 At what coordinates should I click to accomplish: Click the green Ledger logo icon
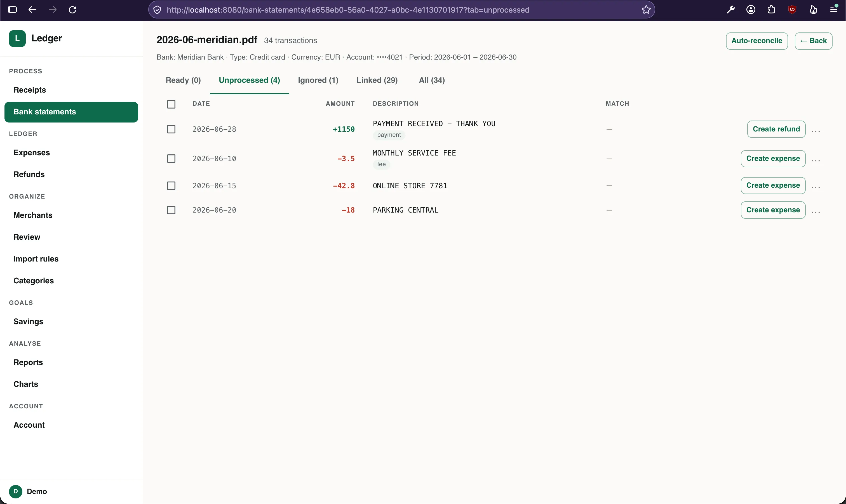pyautogui.click(x=17, y=38)
